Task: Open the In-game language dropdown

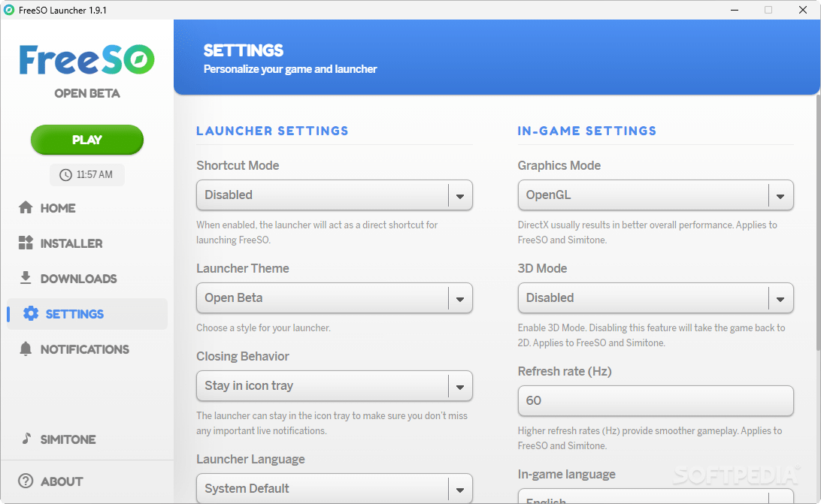Action: (656, 496)
